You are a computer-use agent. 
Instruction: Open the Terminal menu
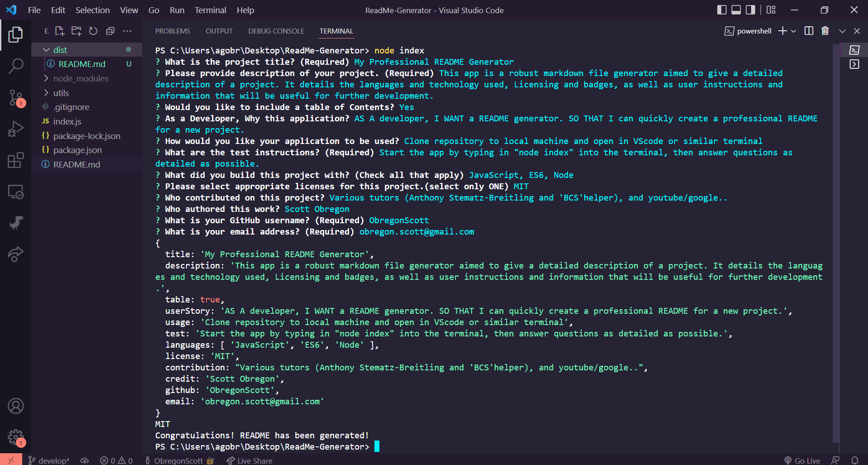[x=210, y=10]
